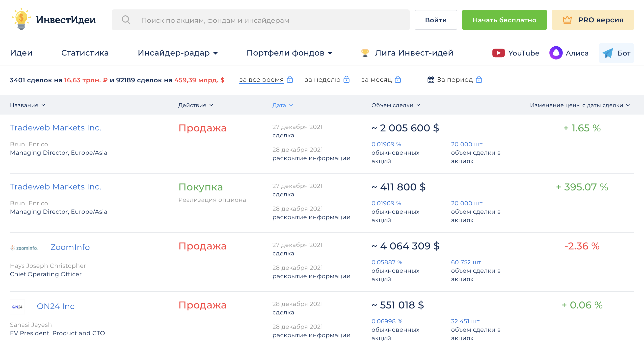Open the Бот text link
This screenshot has height=364, width=644.
point(624,53)
